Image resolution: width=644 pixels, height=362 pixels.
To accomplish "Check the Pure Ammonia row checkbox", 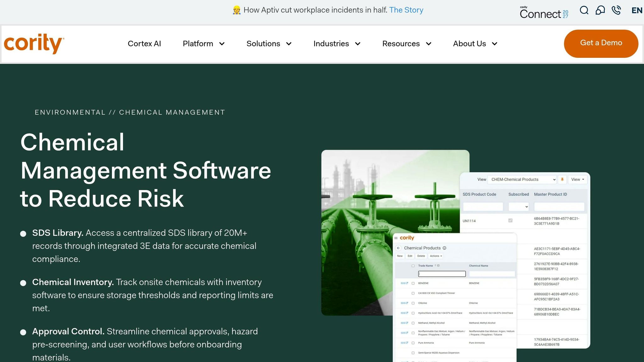I will pyautogui.click(x=413, y=343).
